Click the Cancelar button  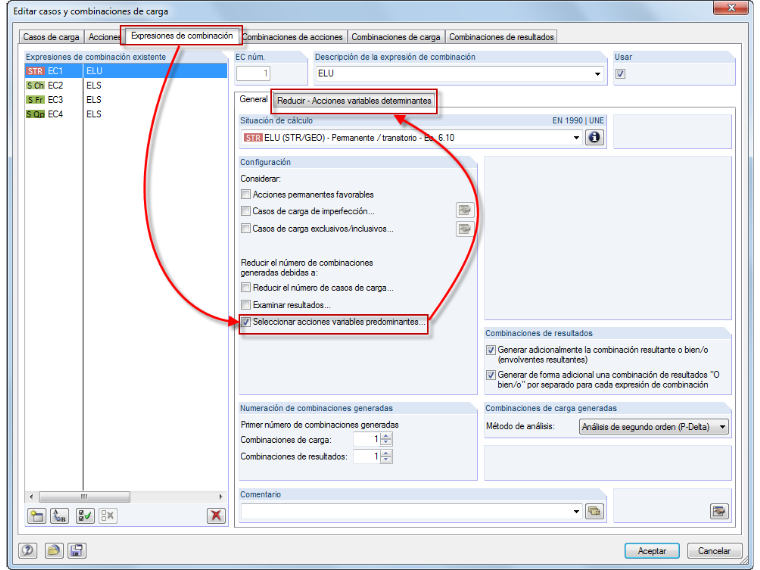click(x=714, y=551)
